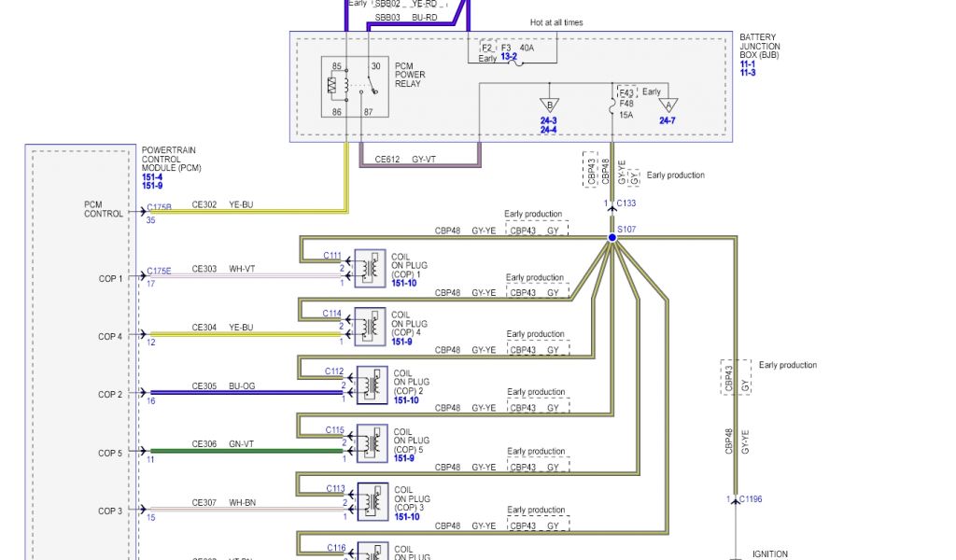This screenshot has width=956, height=560.
Task: Click the C133 connector label
Action: (626, 203)
